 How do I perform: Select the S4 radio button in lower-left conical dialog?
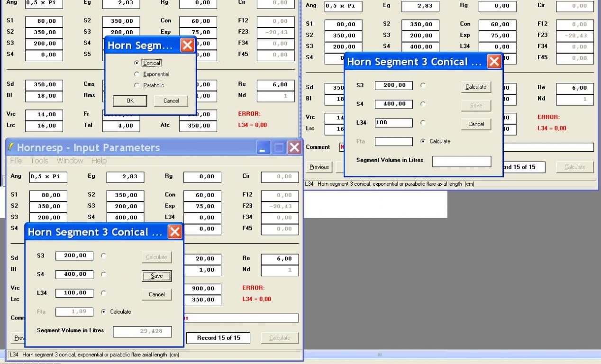coord(103,274)
